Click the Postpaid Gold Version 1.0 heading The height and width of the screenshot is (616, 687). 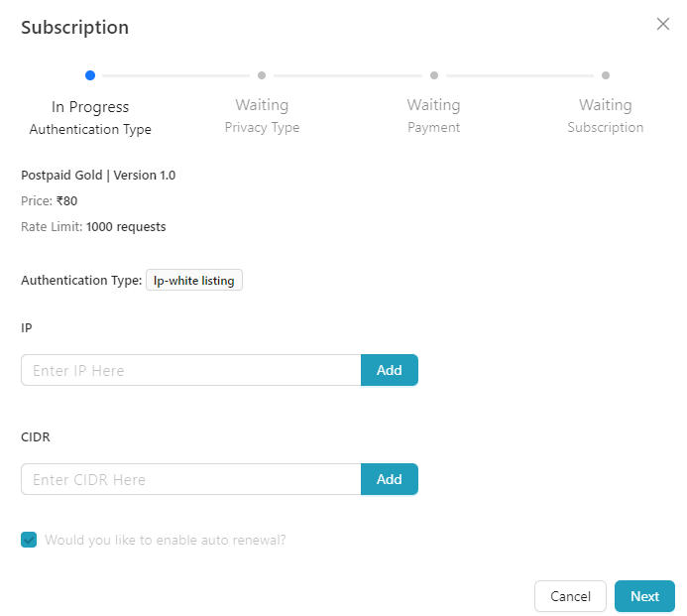click(x=98, y=175)
